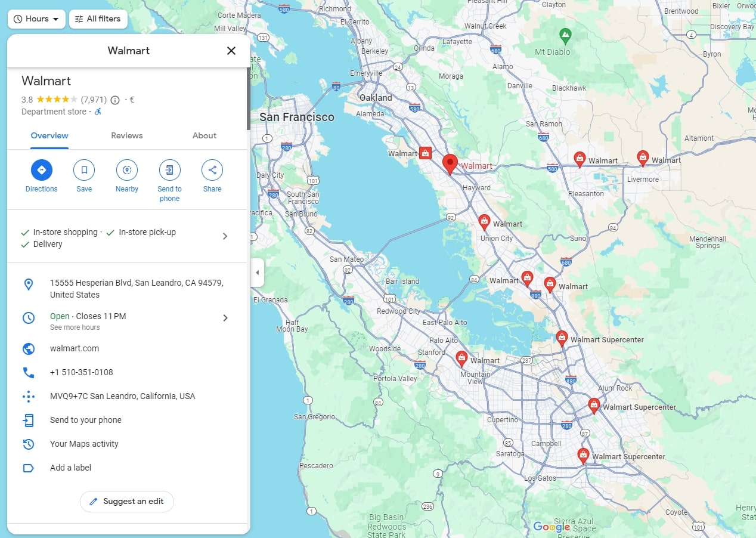Screen dimensions: 756x538
Task: Open Your Maps activity icon
Action: click(28, 444)
